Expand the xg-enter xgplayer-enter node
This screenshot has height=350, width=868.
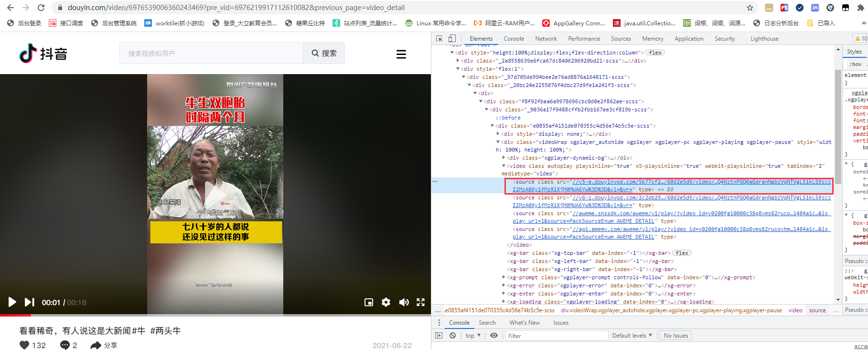(504, 294)
